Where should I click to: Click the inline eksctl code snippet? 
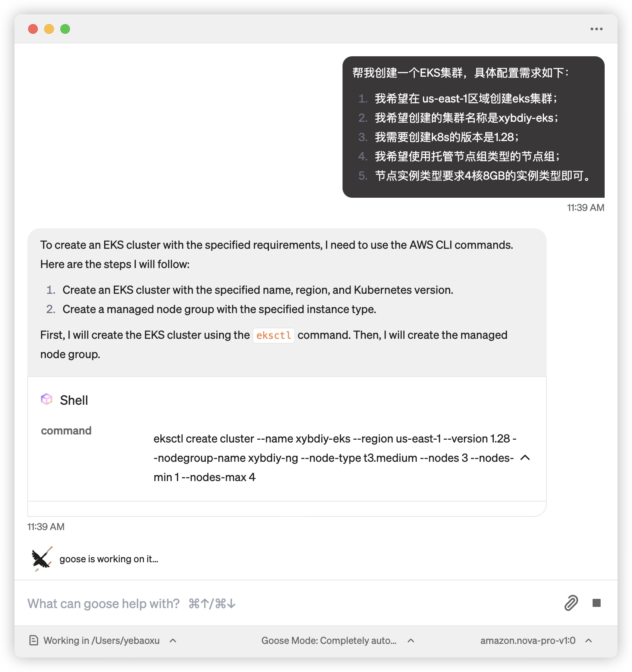tap(274, 335)
